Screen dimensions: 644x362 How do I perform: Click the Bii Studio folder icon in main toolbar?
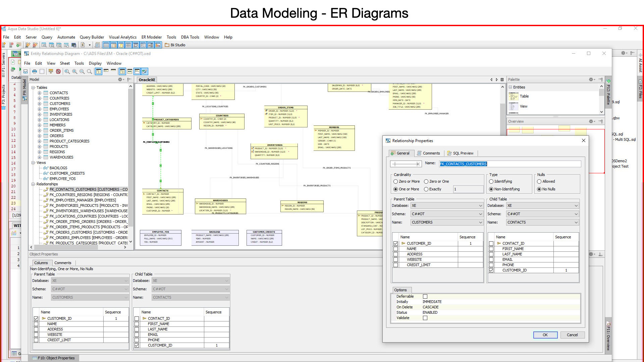pos(167,45)
